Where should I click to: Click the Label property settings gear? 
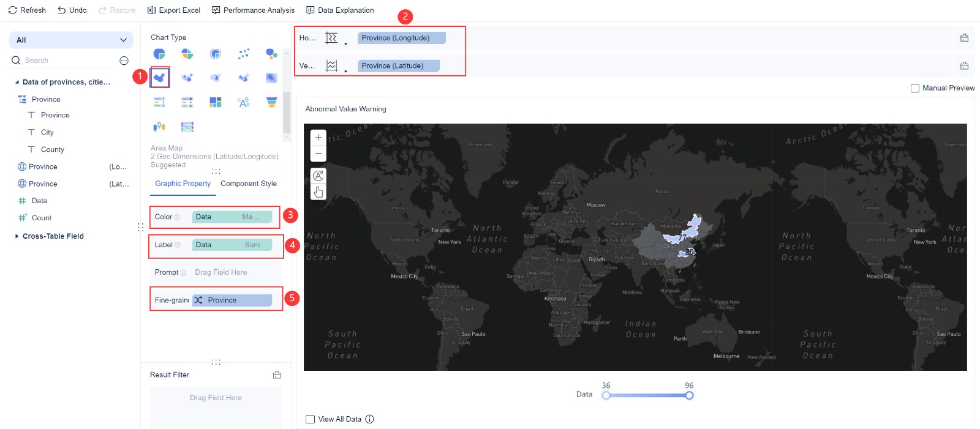pos(178,245)
